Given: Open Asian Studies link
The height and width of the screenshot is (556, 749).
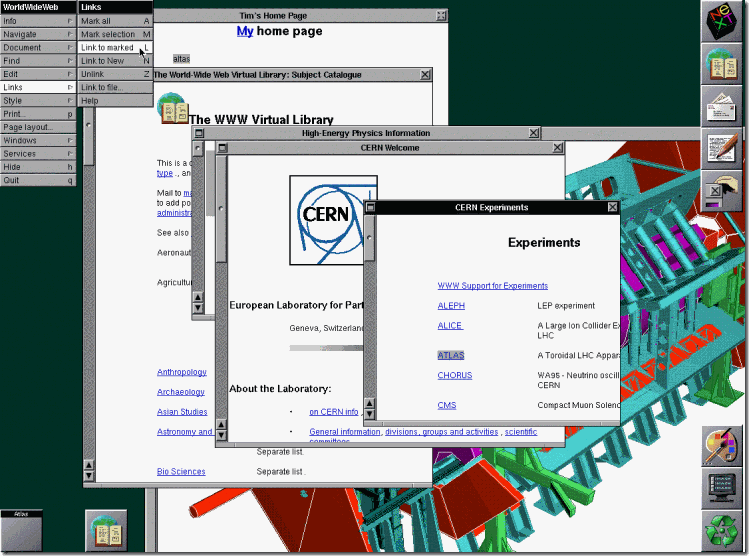Looking at the screenshot, I should 182,412.
